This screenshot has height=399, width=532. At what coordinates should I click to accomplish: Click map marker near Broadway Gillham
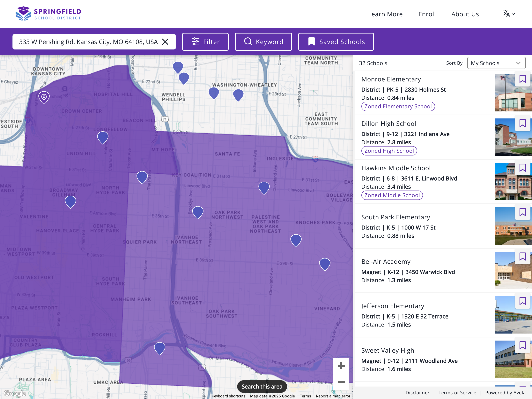click(70, 201)
